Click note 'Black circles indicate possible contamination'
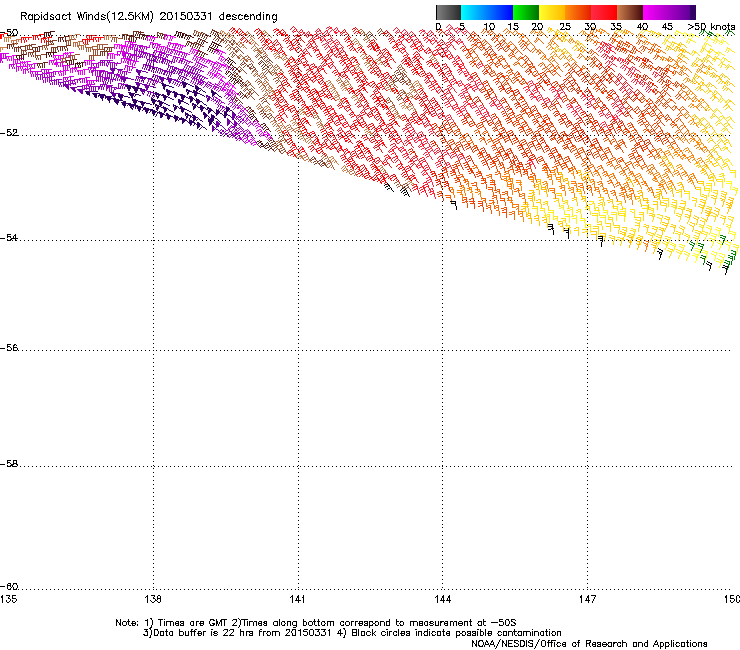The image size is (740, 650). (456, 633)
